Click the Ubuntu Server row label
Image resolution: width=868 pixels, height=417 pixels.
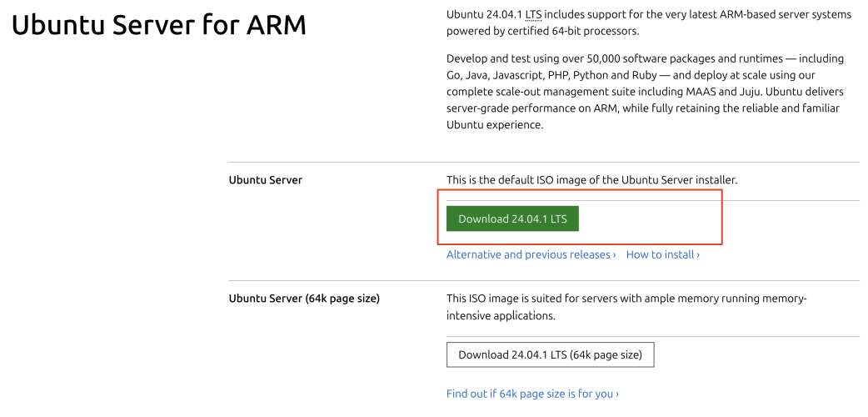pyautogui.click(x=266, y=180)
